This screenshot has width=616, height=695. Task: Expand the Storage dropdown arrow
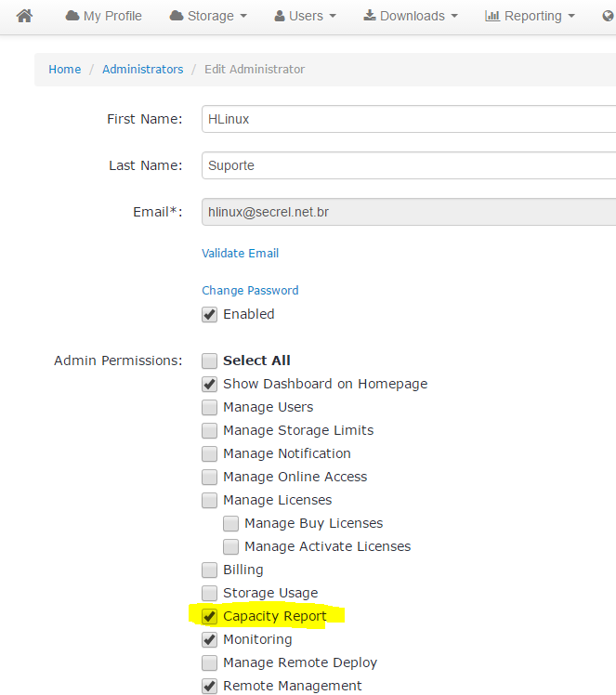pos(243,17)
